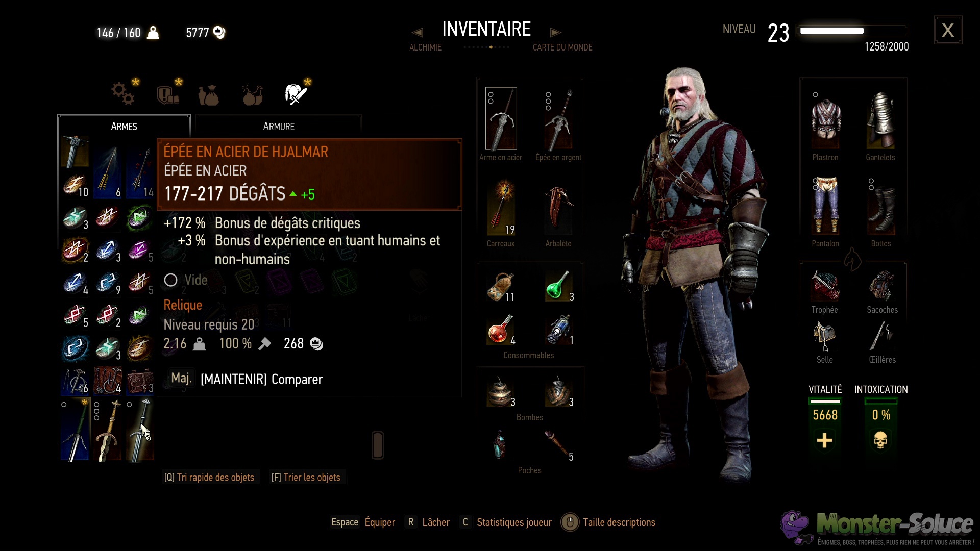Click Trier les objets button
The width and height of the screenshot is (980, 551).
306,477
